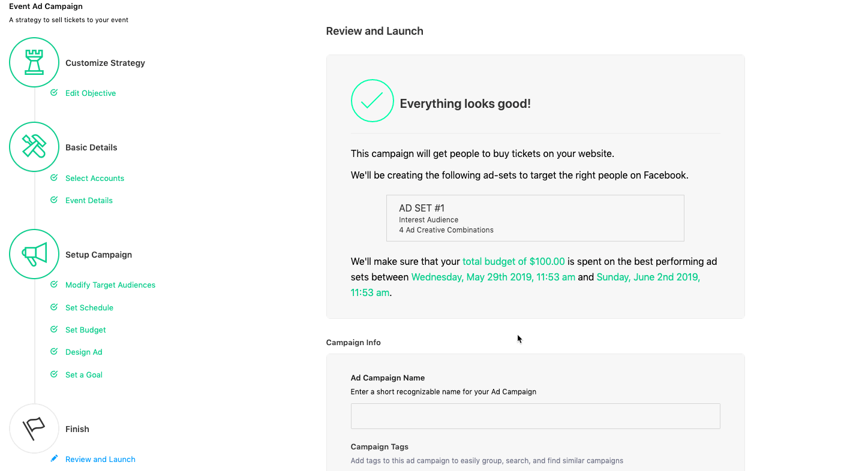The width and height of the screenshot is (868, 471).
Task: Click the check mark beside Set a Goal
Action: click(x=54, y=375)
